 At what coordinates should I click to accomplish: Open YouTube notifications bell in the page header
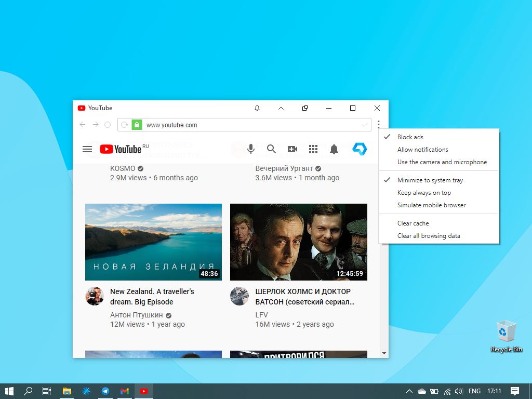[334, 149]
